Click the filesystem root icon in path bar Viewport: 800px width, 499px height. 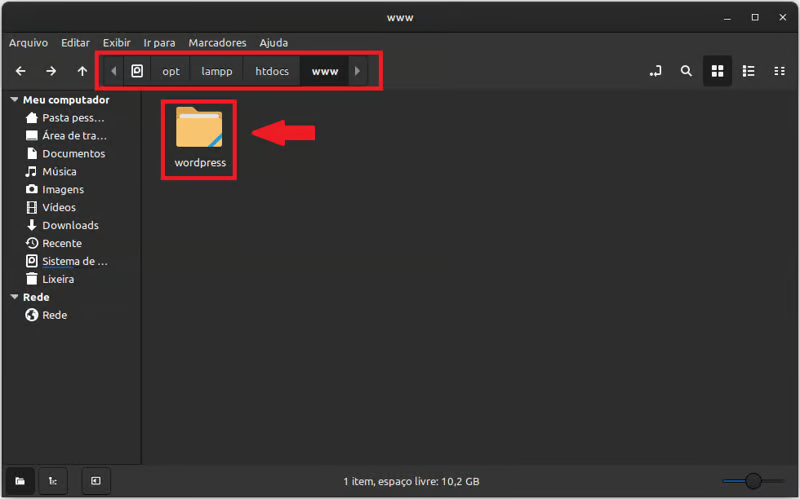137,71
